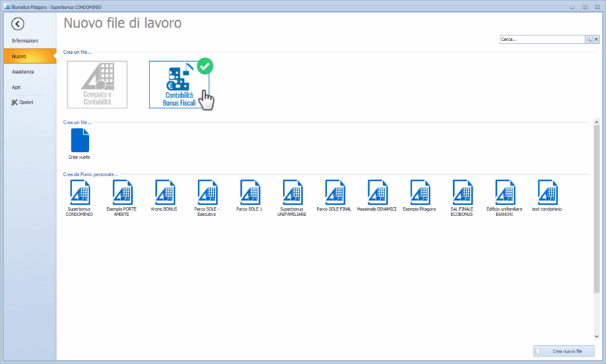Open the Parco SOLE FINAL template
This screenshot has width=606, height=364.
pyautogui.click(x=334, y=196)
